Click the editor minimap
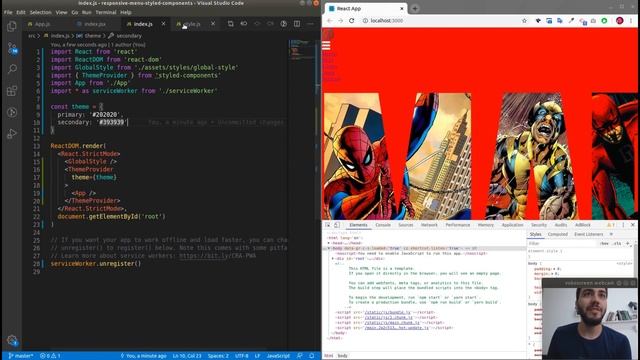The width and height of the screenshot is (640, 360). click(302, 50)
